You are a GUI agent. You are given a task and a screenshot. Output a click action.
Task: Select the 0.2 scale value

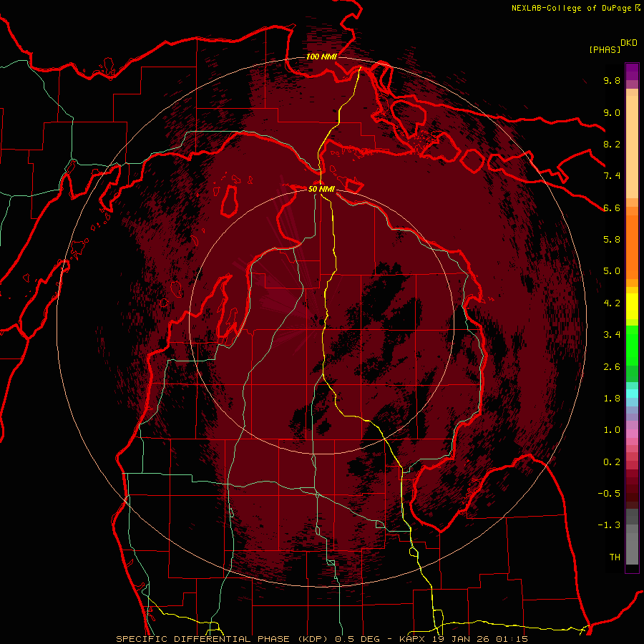[612, 462]
